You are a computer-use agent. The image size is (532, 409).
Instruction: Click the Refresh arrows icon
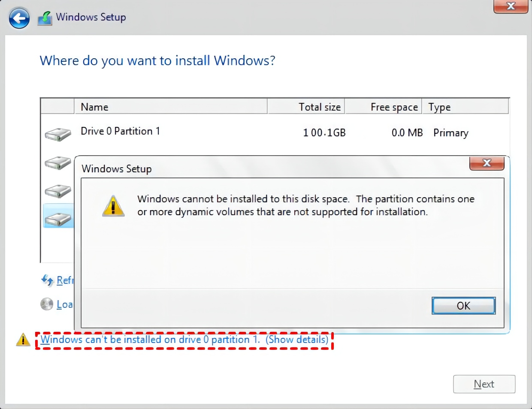coord(47,280)
